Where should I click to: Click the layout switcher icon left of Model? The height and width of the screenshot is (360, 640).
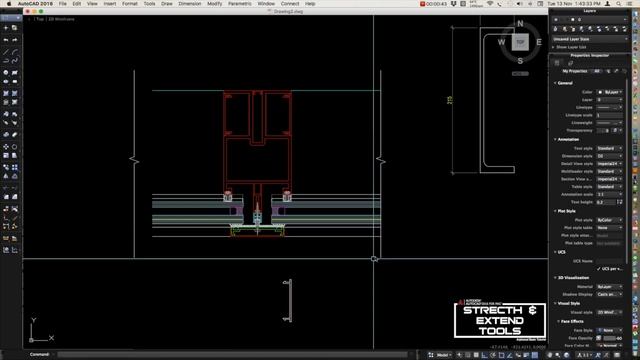(431, 355)
